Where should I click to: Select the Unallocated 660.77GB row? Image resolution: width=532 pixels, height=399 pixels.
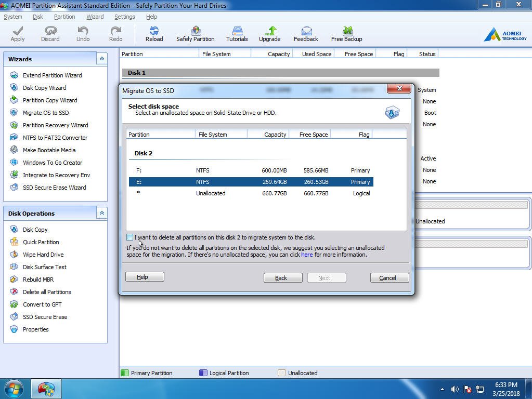(251, 193)
